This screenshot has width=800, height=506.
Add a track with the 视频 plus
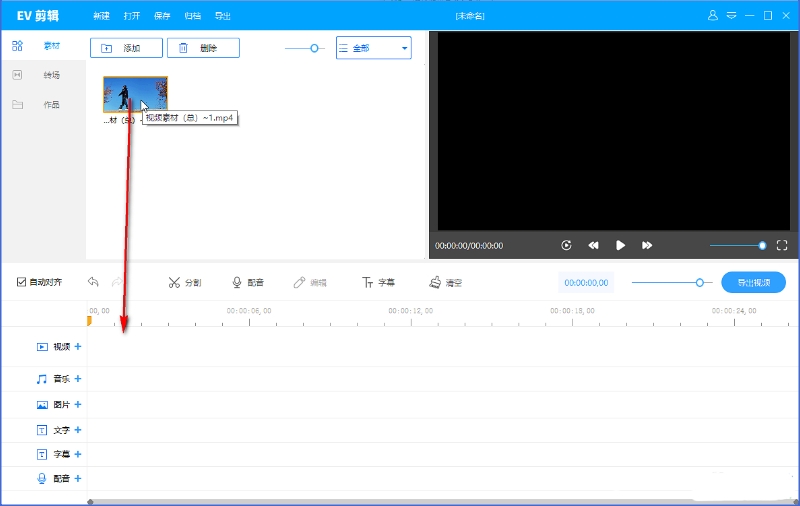(x=78, y=346)
